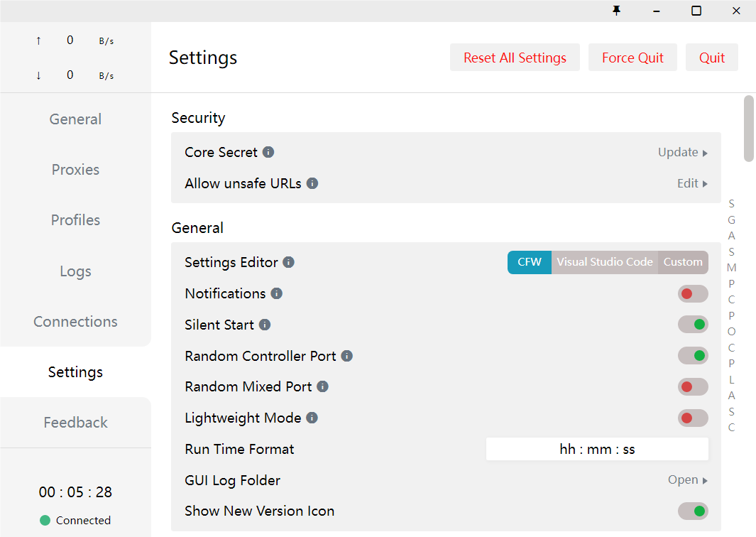Disable the Silent Start switch
Screen dimensions: 756x537
coord(692,325)
